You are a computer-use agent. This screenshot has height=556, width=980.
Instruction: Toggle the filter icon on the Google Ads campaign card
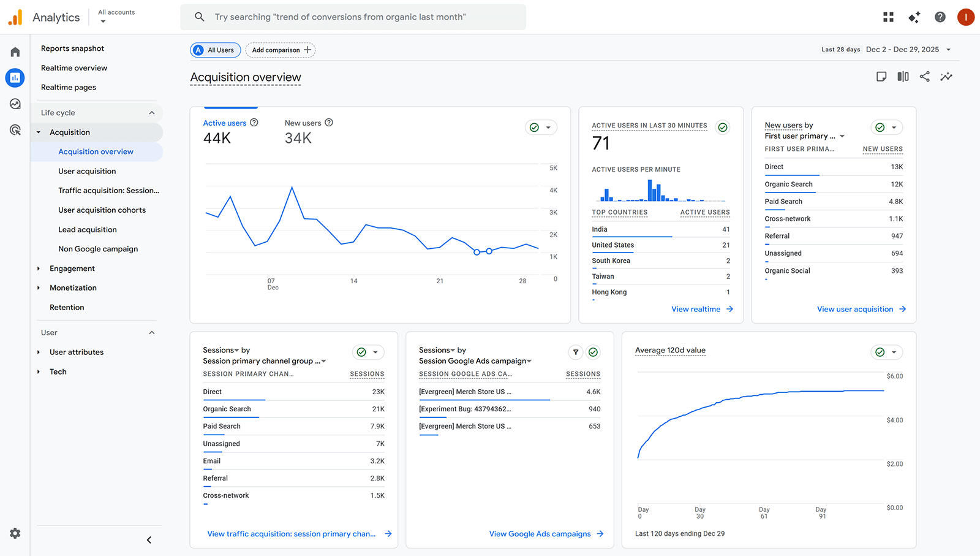(x=576, y=352)
